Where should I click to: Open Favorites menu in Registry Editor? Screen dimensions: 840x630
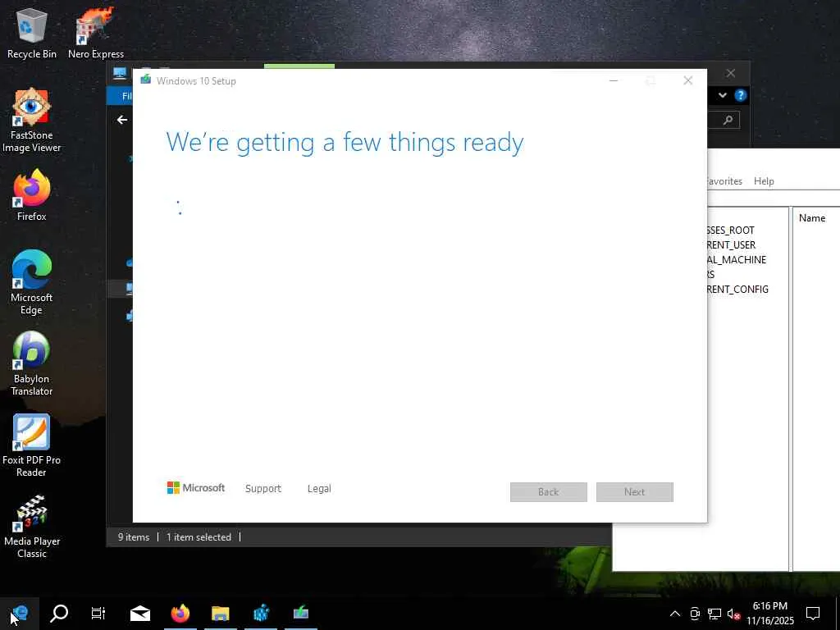point(724,181)
